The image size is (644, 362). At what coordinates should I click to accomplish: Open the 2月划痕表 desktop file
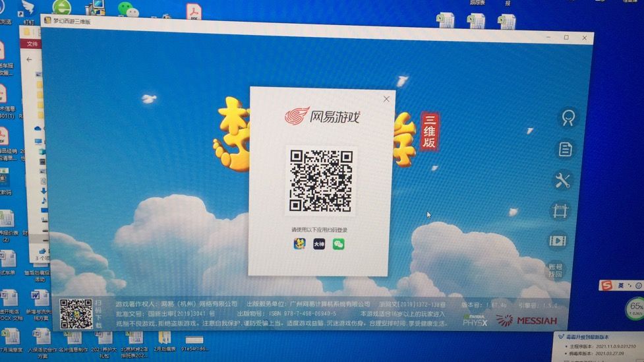coord(165,341)
